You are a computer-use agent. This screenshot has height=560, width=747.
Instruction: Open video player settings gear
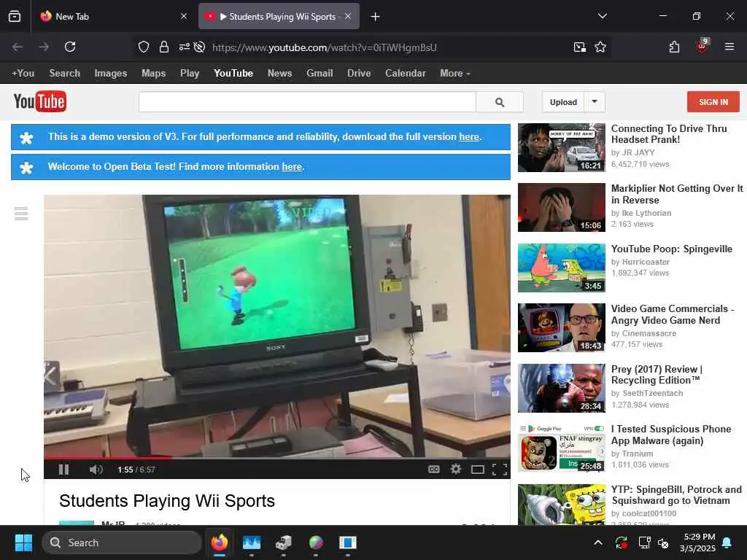point(456,470)
